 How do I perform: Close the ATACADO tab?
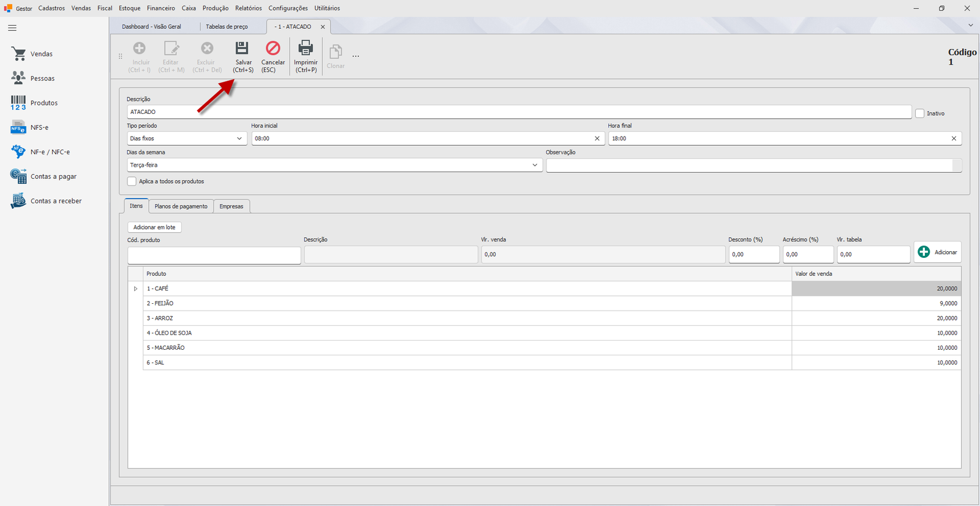[323, 27]
